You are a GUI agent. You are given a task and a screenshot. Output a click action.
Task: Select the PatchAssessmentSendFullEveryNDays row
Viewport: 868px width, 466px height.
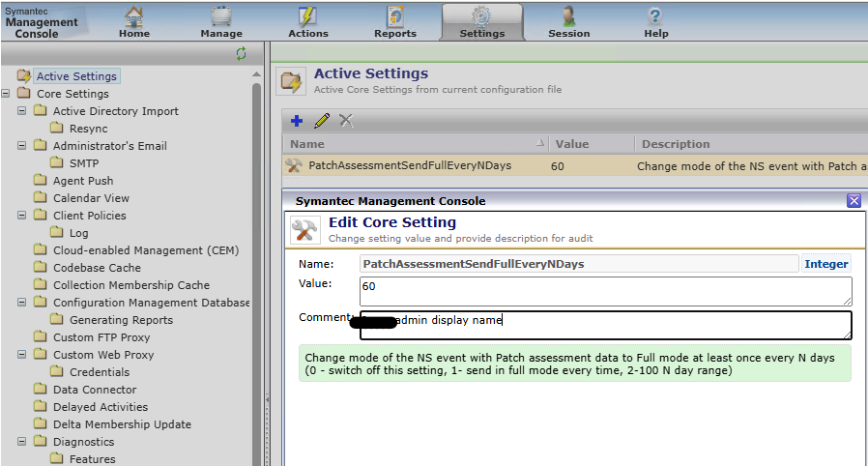tap(574, 165)
